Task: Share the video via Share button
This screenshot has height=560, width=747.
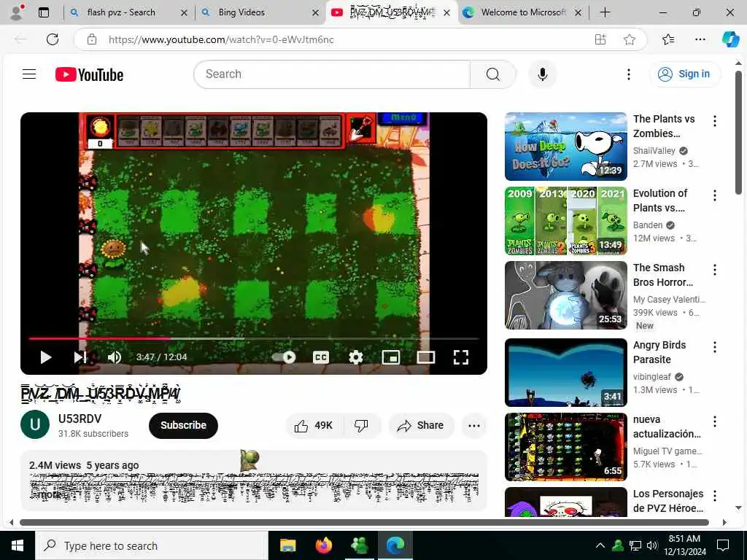Action: [x=421, y=426]
